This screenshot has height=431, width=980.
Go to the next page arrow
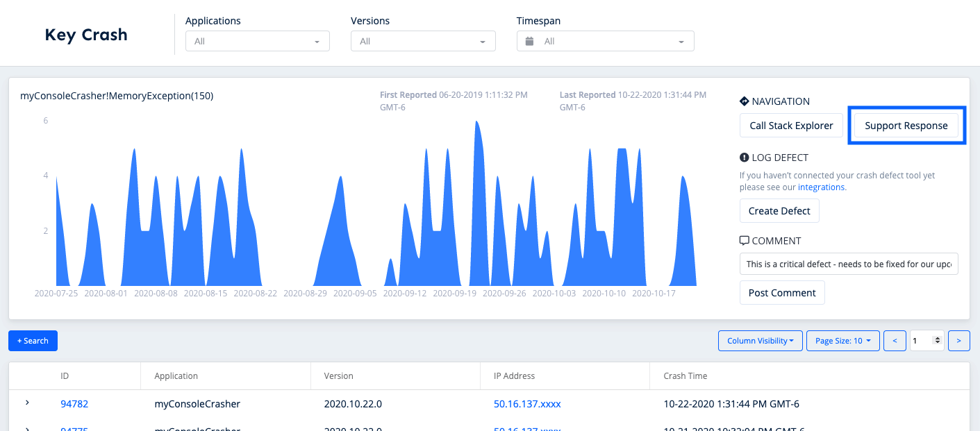pyautogui.click(x=959, y=341)
